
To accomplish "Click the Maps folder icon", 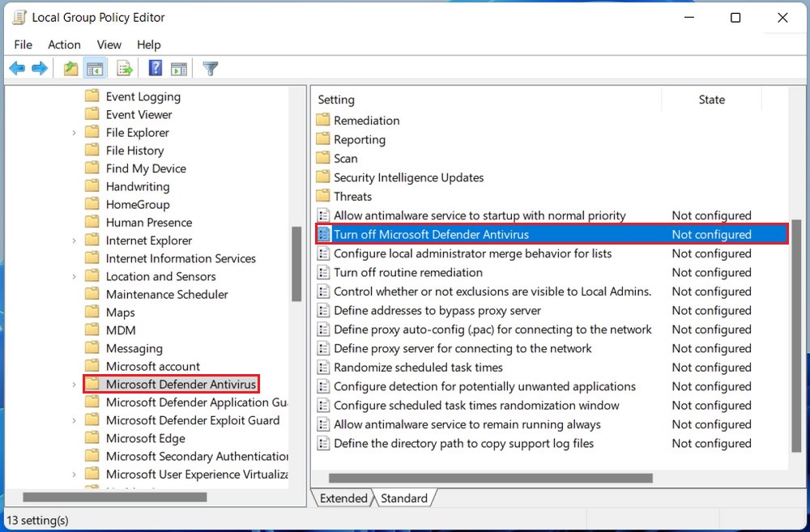I will pos(92,312).
